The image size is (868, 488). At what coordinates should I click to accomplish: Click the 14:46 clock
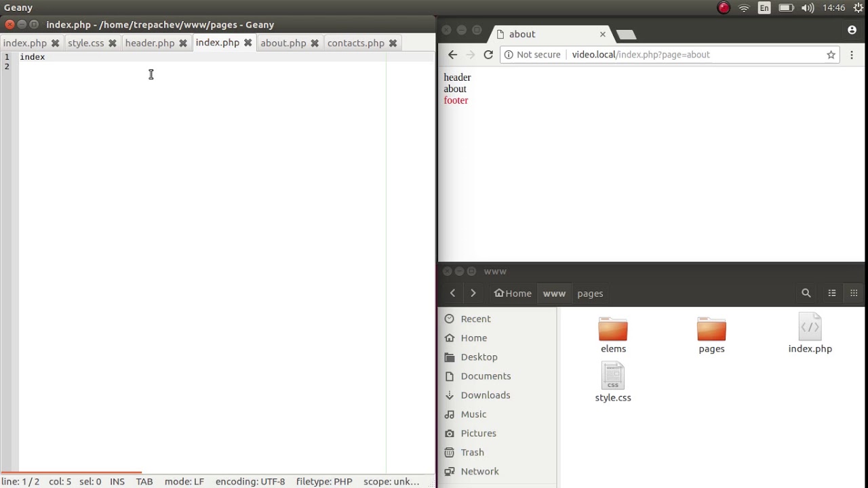click(x=833, y=8)
